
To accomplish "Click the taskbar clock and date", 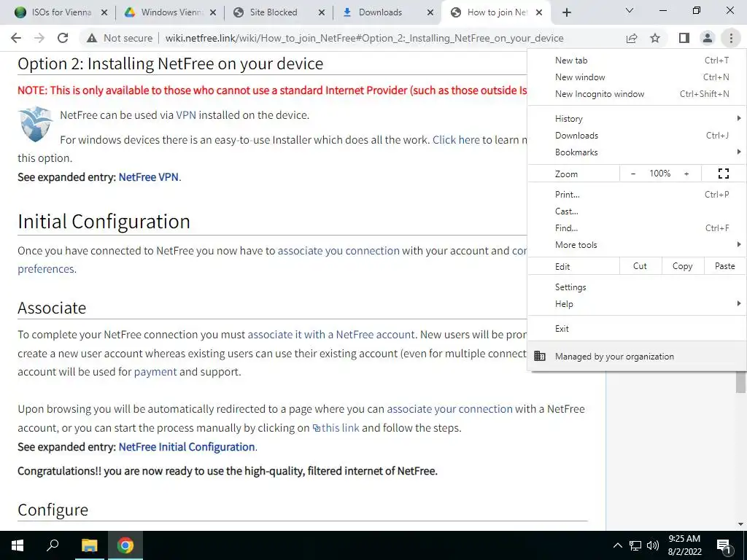I will pyautogui.click(x=684, y=545).
